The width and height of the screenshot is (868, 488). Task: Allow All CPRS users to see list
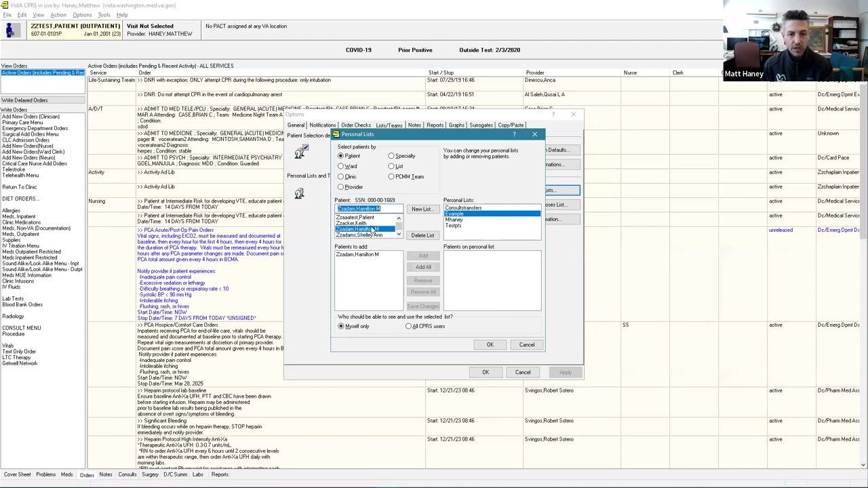(x=408, y=326)
